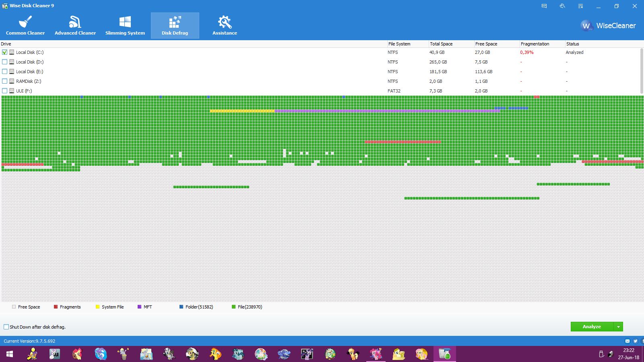Click the green File legend swatch
The width and height of the screenshot is (644, 362).
[233, 307]
